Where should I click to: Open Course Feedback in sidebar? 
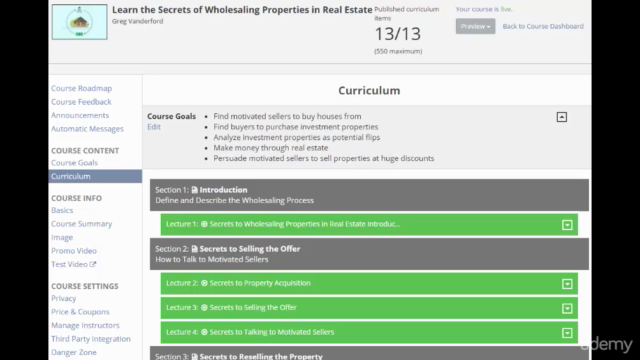point(81,102)
